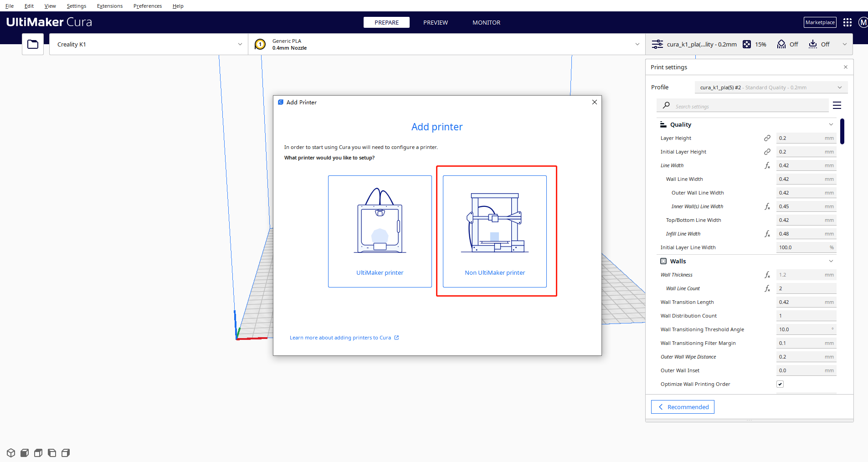Choose the UltiMaker printer option
This screenshot has height=462, width=868.
coord(380,231)
